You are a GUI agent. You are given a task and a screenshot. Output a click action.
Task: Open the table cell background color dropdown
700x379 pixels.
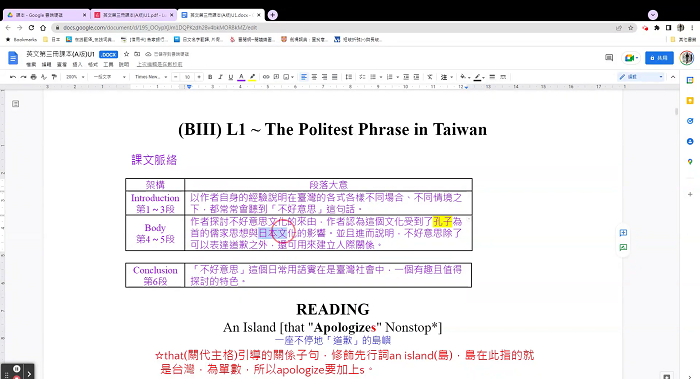(465, 77)
